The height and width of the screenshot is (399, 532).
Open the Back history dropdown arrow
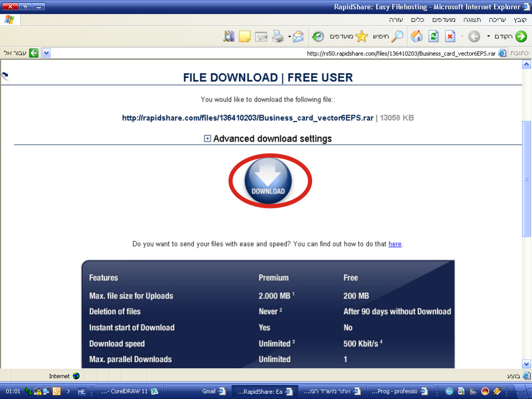point(488,36)
